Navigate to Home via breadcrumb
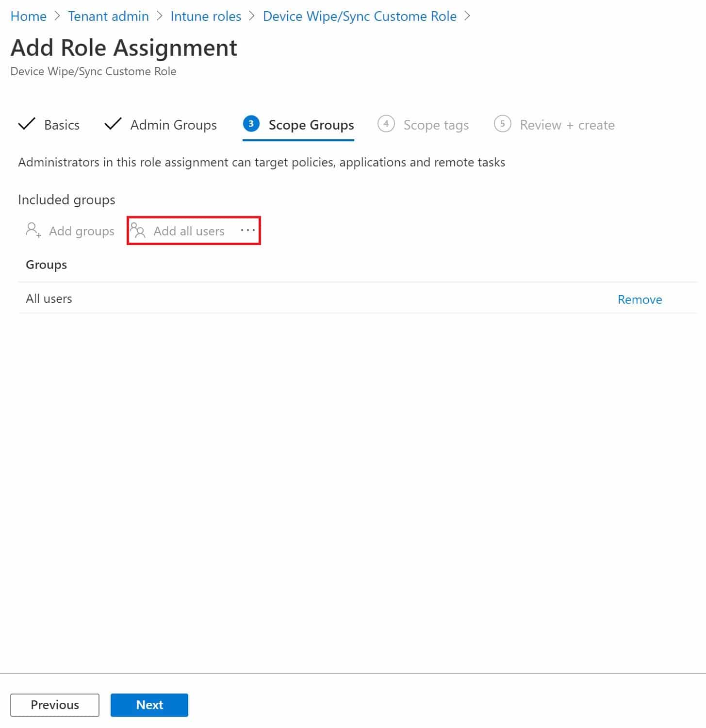This screenshot has height=728, width=706. tap(29, 16)
